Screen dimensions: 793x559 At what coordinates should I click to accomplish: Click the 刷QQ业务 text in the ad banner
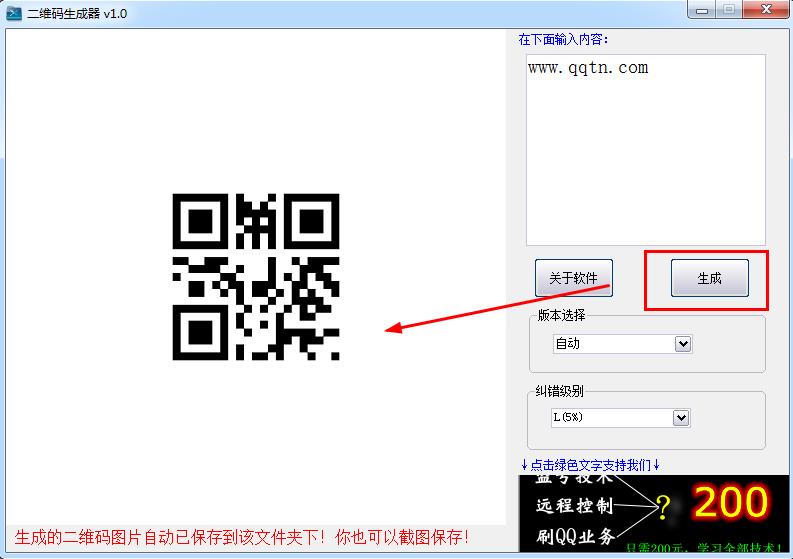pyautogui.click(x=574, y=537)
